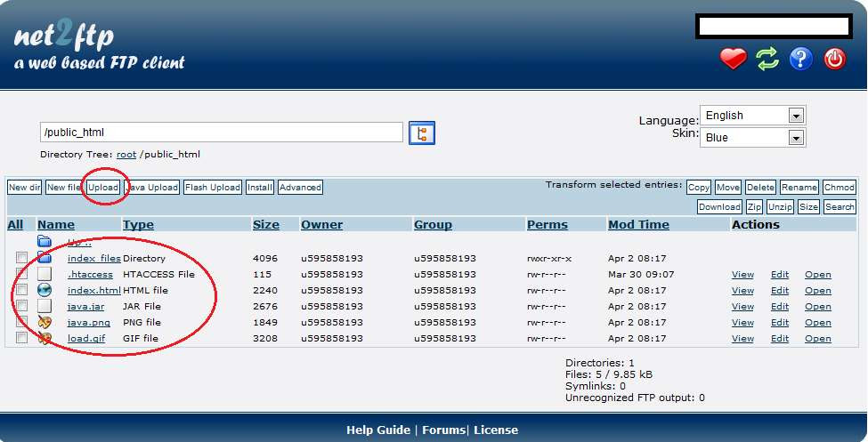Click the Move button

click(x=728, y=188)
